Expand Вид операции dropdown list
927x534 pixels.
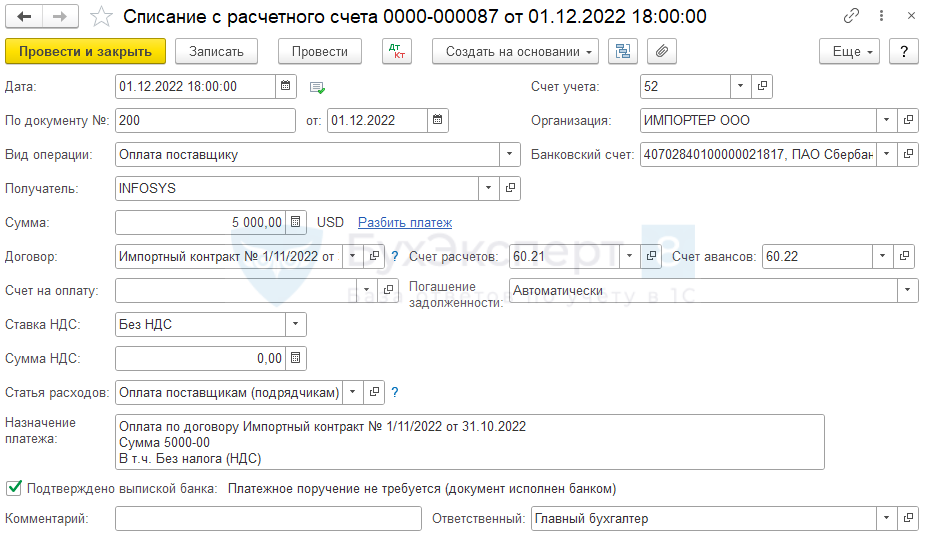click(510, 155)
